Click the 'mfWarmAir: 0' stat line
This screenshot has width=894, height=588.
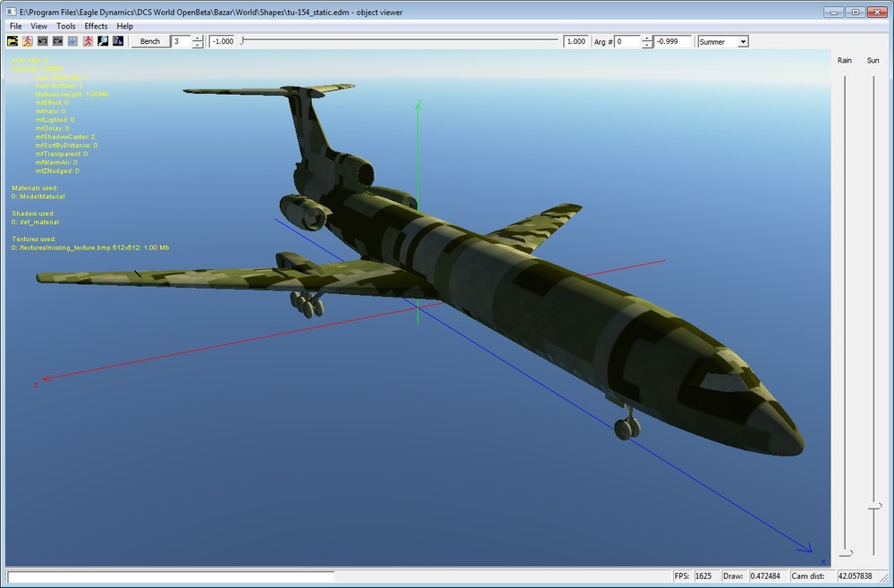tap(56, 163)
